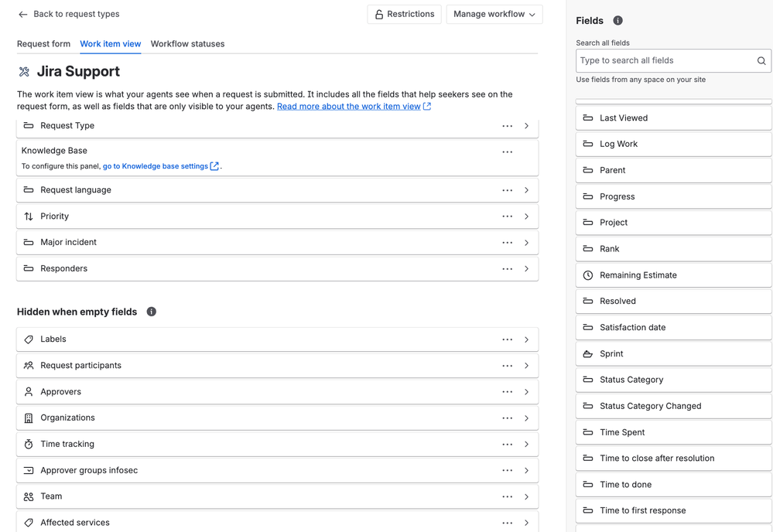Open the Manage workflow dropdown
Screen dimensions: 773x532
(x=494, y=14)
